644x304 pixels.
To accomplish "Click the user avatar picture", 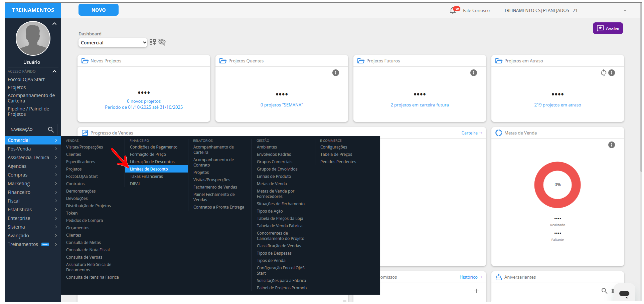I will click(x=33, y=38).
